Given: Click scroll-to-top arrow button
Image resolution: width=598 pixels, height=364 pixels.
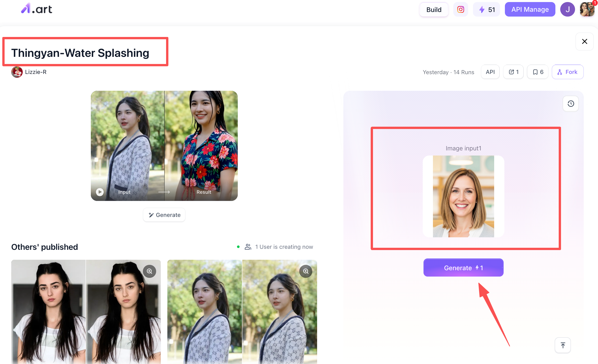Looking at the screenshot, I should [563, 345].
